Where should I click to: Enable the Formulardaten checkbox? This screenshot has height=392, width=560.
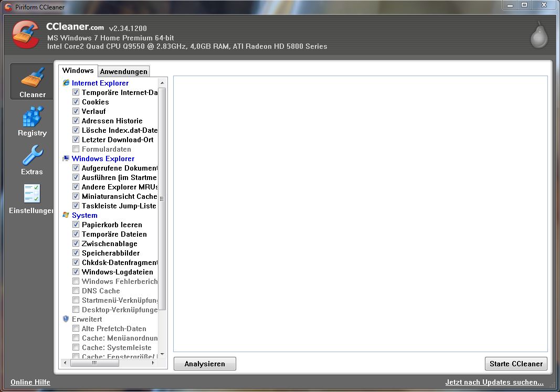pos(76,149)
